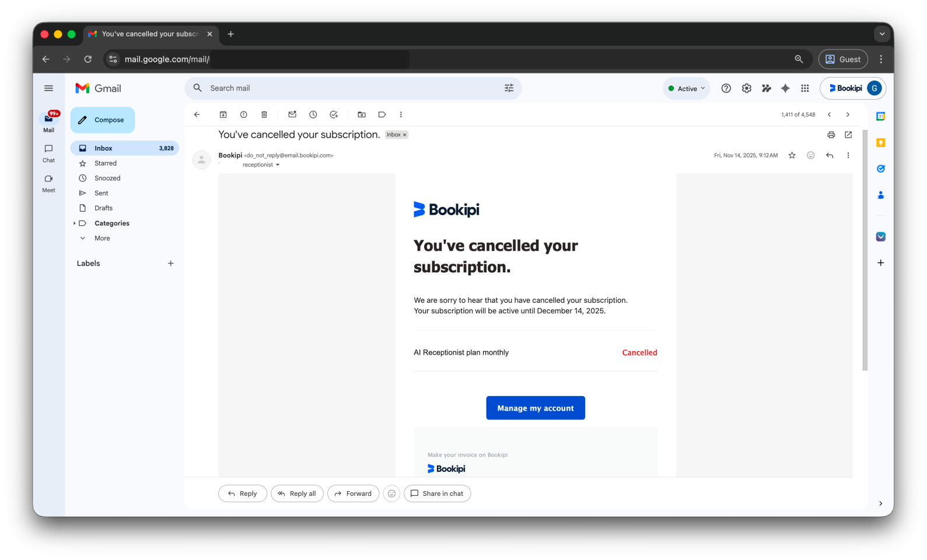Open more options in email toolbar
Viewport: 927px width, 560px height.
pos(401,114)
